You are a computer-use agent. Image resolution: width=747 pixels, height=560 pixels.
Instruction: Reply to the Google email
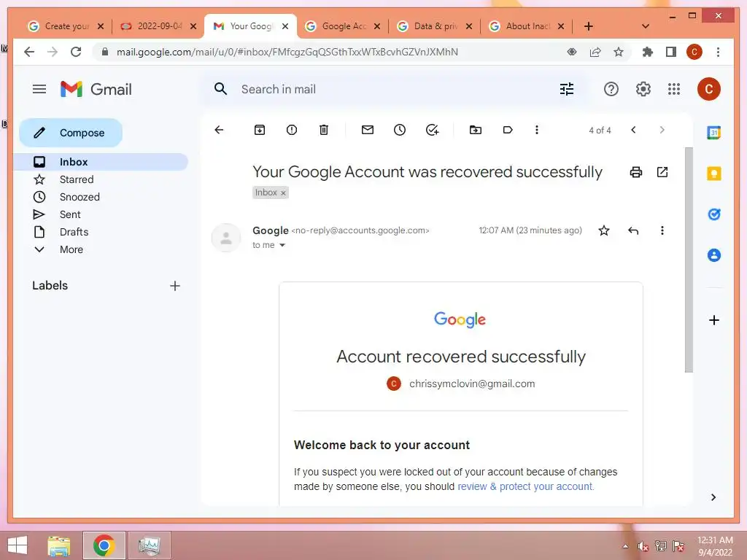click(632, 230)
